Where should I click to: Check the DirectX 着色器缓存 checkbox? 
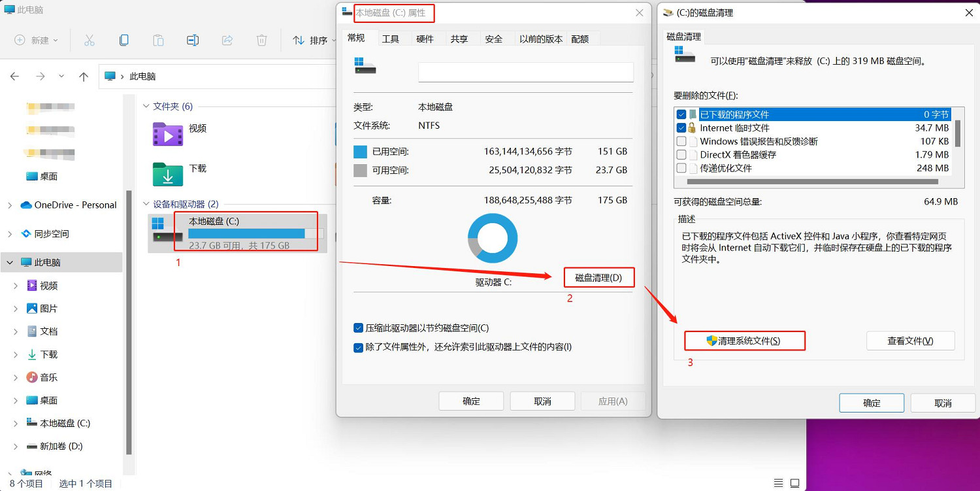pos(681,155)
